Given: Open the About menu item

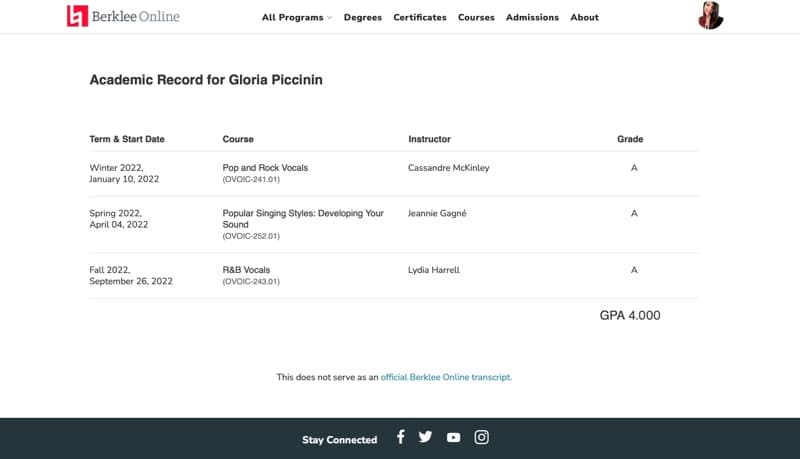Looking at the screenshot, I should pyautogui.click(x=584, y=17).
